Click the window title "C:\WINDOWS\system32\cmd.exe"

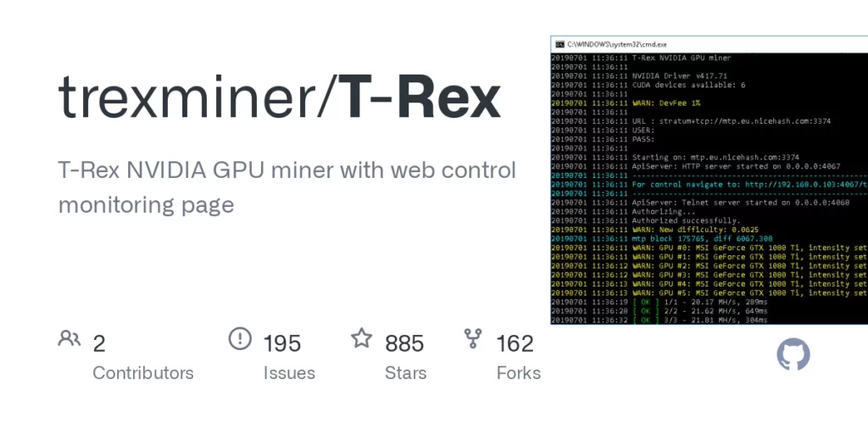[617, 44]
